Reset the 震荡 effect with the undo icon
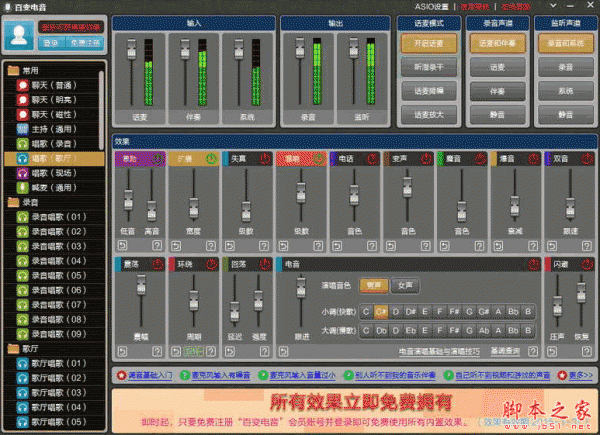Screen dimensions: 600x435 tap(122, 351)
